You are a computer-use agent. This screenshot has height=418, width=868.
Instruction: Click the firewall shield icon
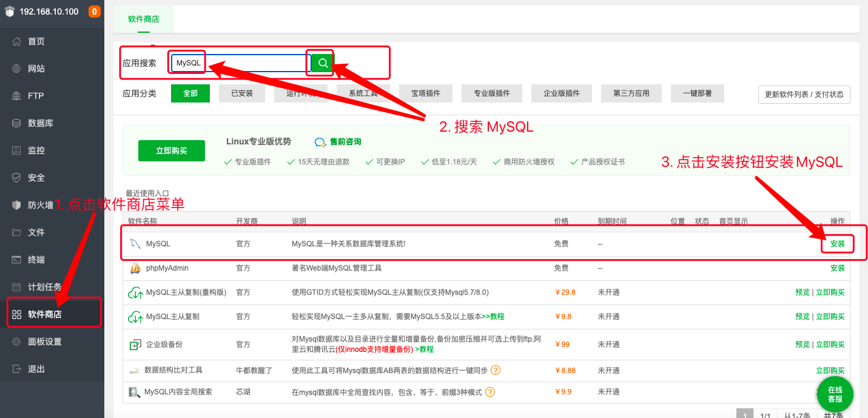click(x=17, y=205)
